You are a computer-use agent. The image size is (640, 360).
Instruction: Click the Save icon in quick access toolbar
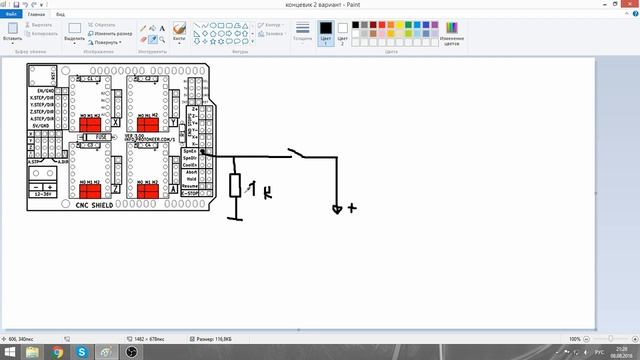click(16, 4)
